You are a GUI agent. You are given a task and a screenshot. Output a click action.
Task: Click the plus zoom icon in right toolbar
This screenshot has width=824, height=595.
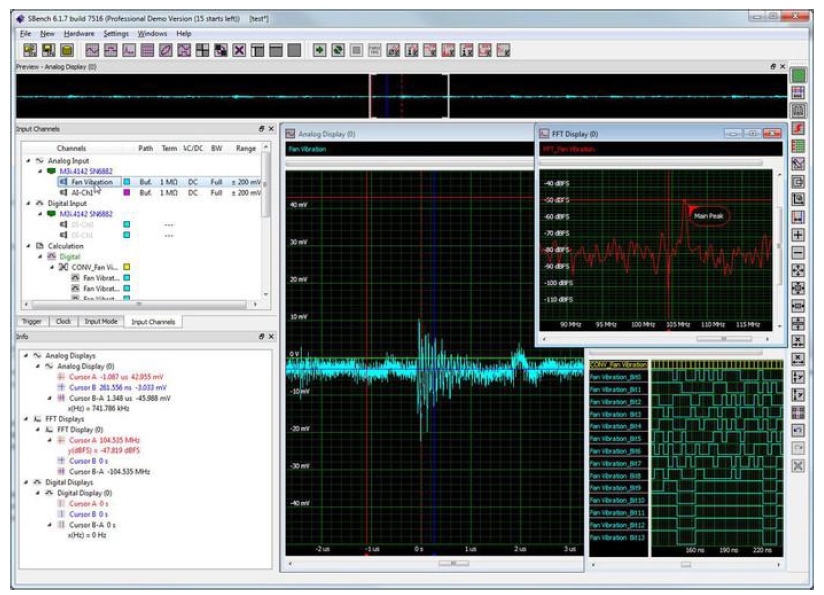(798, 235)
